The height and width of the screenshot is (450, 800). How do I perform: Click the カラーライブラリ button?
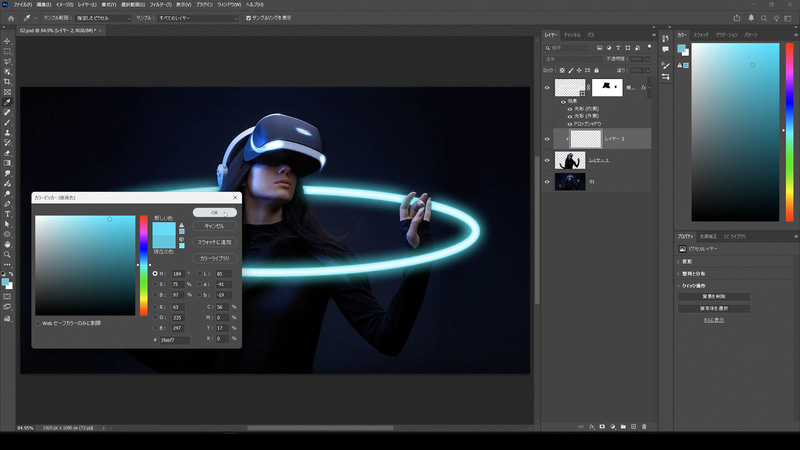click(213, 257)
